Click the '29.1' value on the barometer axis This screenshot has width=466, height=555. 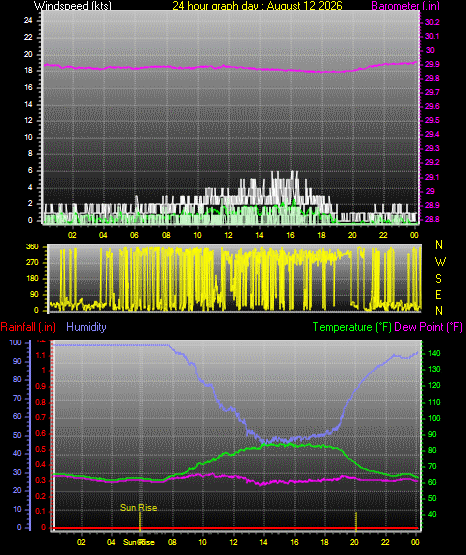(x=431, y=177)
